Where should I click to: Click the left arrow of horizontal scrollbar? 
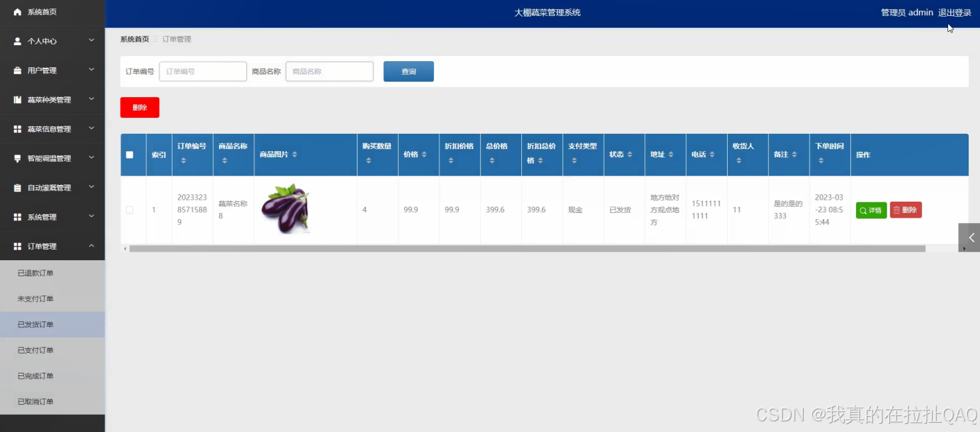[124, 248]
